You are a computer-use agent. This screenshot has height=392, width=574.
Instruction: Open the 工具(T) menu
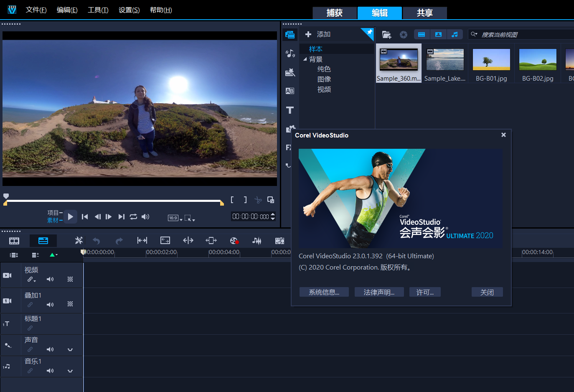[x=98, y=10]
